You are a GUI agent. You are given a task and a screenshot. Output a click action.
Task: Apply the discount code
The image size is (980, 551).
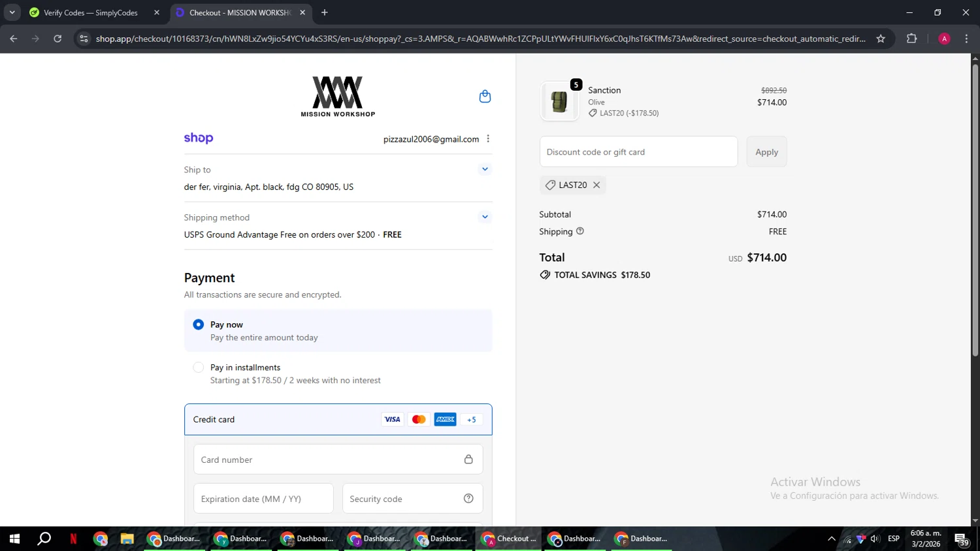click(x=766, y=151)
